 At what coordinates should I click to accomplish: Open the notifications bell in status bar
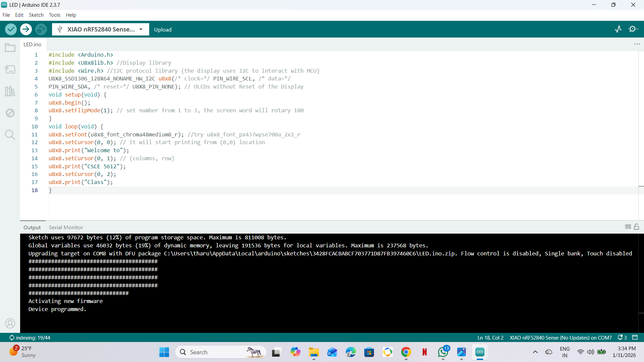click(622, 338)
